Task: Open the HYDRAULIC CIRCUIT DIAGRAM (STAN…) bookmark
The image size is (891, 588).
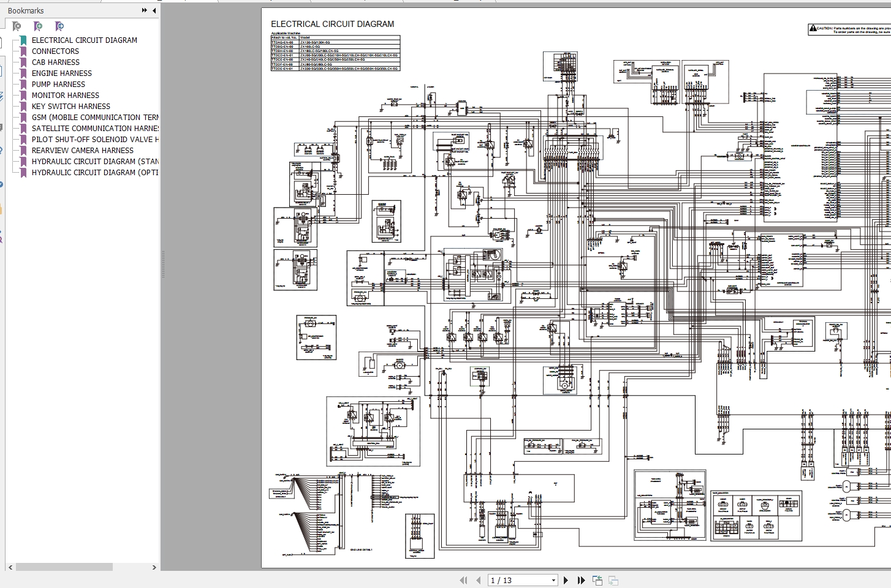Action: tap(95, 162)
